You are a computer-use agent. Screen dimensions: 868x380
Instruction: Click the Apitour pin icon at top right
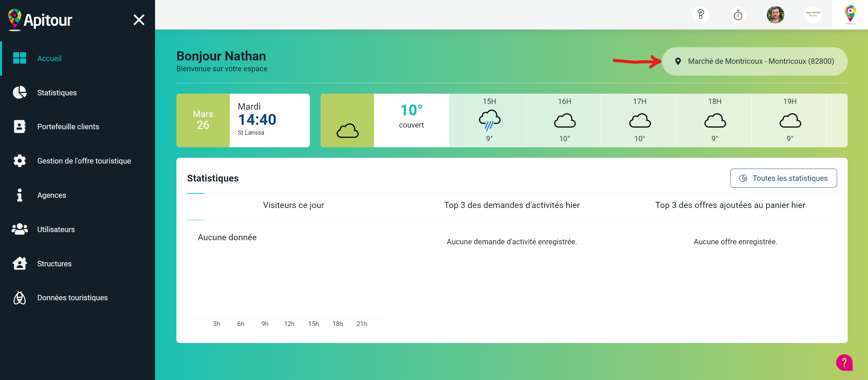(x=850, y=14)
